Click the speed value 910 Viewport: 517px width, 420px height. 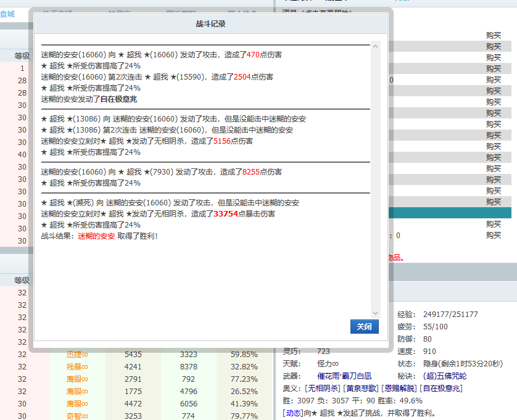pos(429,352)
